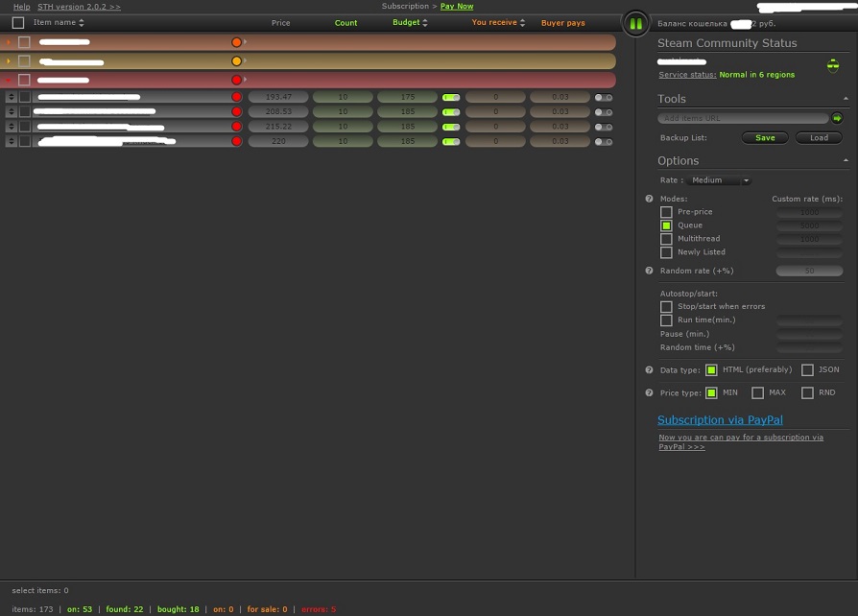
Task: Sort by Budget using its sort arrows
Action: [425, 22]
